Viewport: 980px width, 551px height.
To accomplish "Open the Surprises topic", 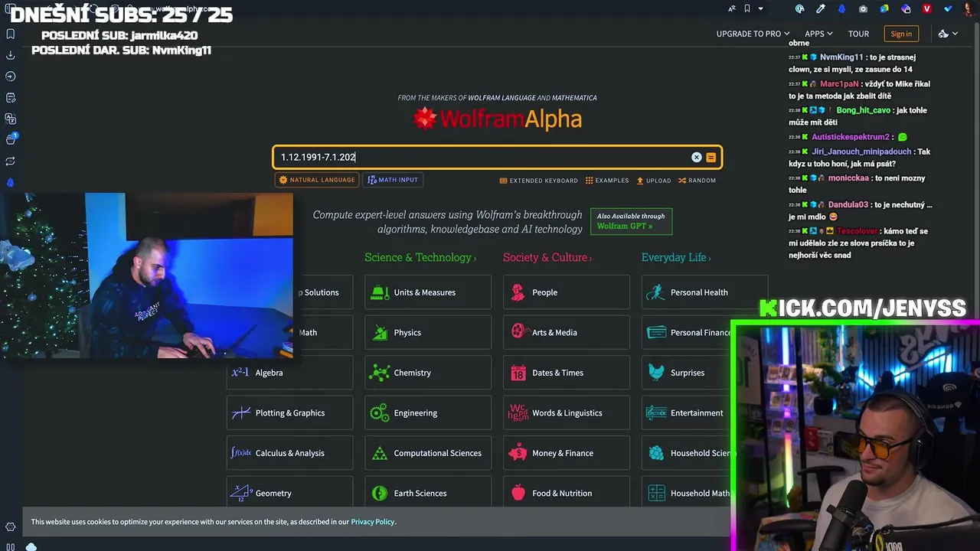I will 687,373.
